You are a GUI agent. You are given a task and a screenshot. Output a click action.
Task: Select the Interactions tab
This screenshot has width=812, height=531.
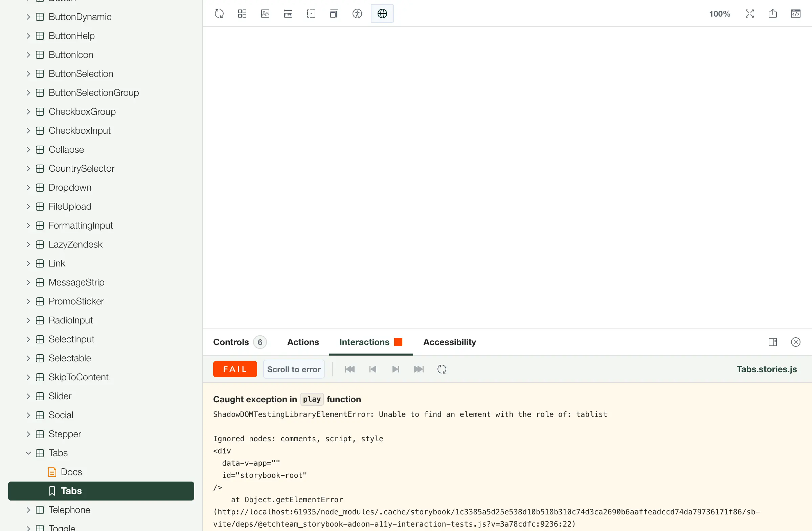coord(371,342)
